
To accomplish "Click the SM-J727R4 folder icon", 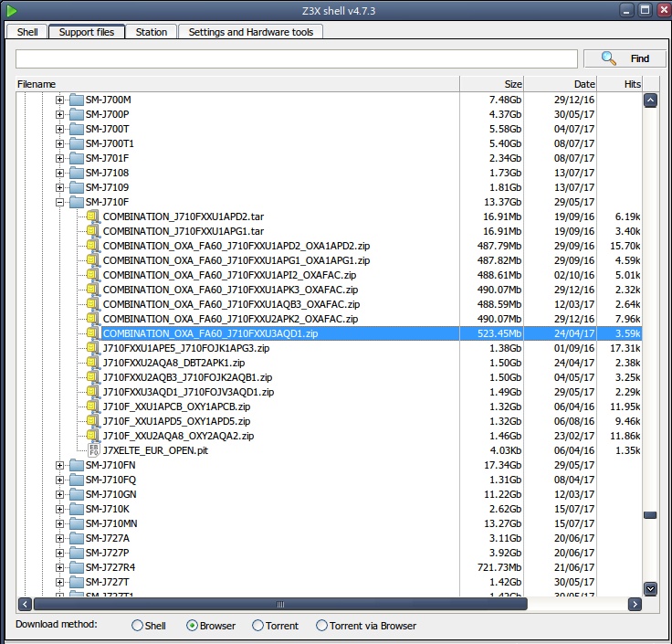I will point(77,567).
